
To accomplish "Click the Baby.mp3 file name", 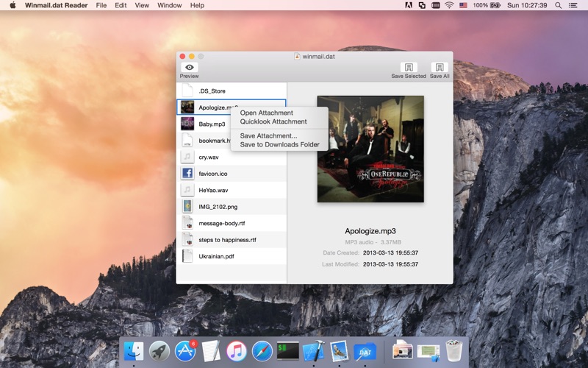I will pyautogui.click(x=212, y=124).
